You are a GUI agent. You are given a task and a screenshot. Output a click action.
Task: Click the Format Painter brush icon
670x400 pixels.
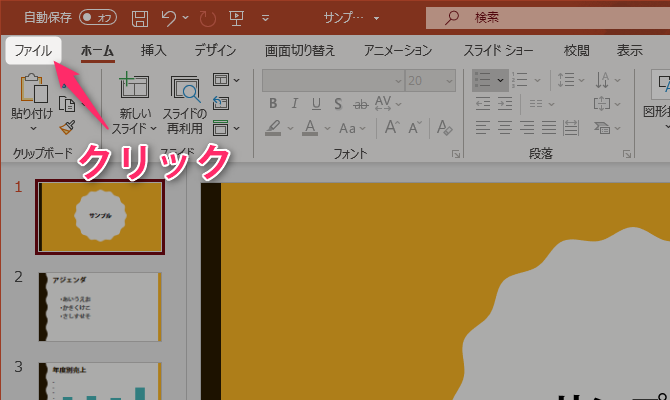pyautogui.click(x=67, y=127)
